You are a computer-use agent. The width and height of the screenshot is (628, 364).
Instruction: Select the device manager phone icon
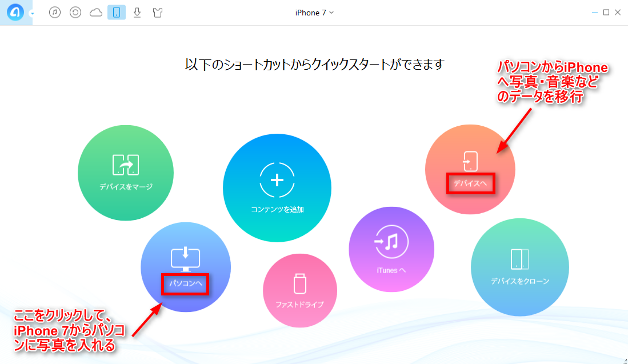117,13
